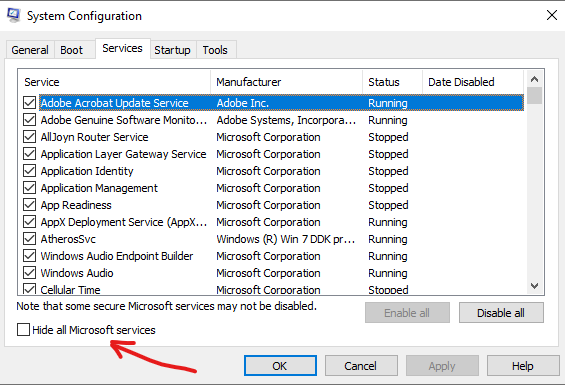Switch to the General tab
Screen dimensions: 565x385
click(30, 50)
